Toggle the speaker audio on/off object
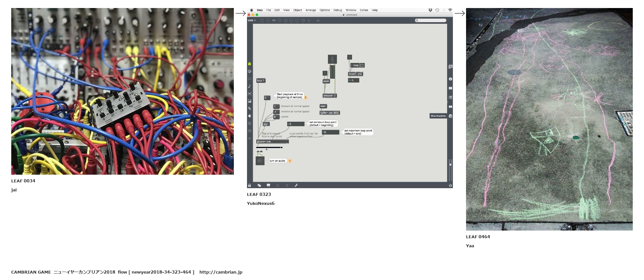644x280 pixels. point(260,161)
